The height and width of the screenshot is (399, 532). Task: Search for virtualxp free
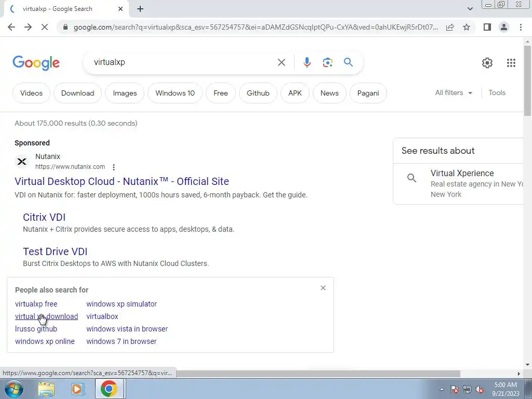coord(36,304)
